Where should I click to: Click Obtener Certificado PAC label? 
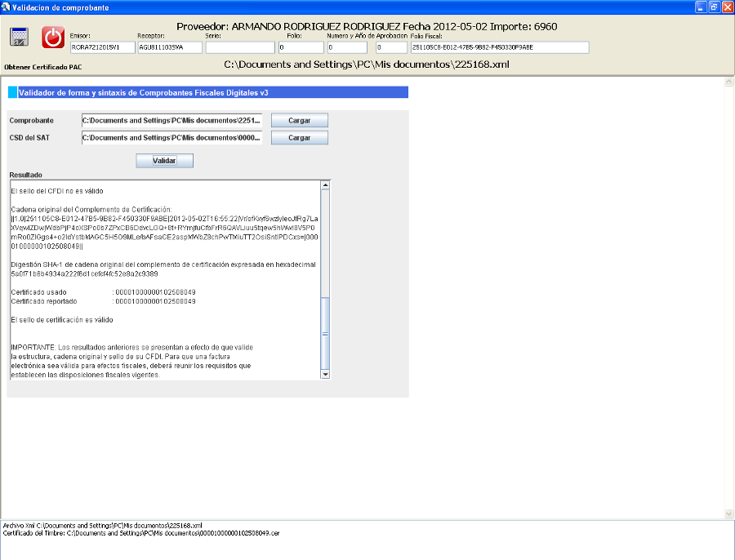tap(43, 66)
